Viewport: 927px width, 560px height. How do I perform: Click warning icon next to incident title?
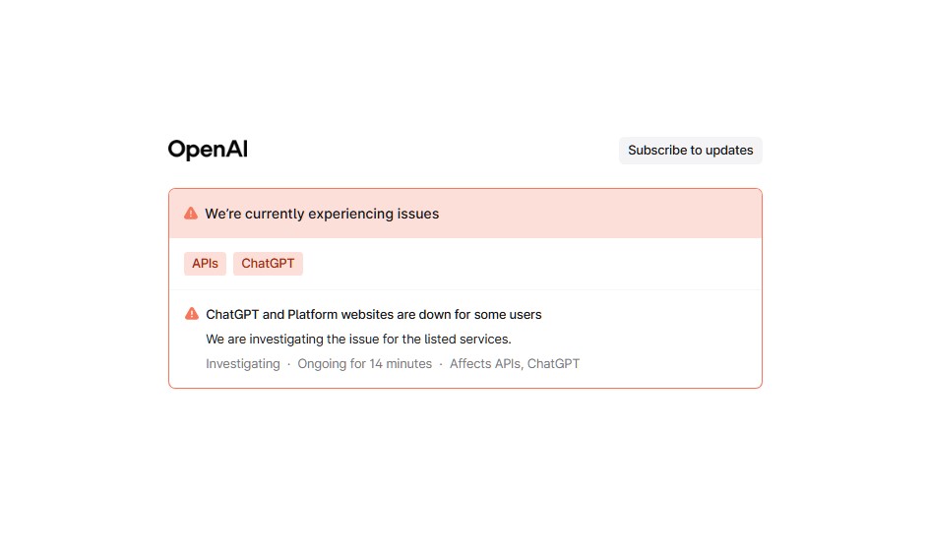click(x=192, y=314)
